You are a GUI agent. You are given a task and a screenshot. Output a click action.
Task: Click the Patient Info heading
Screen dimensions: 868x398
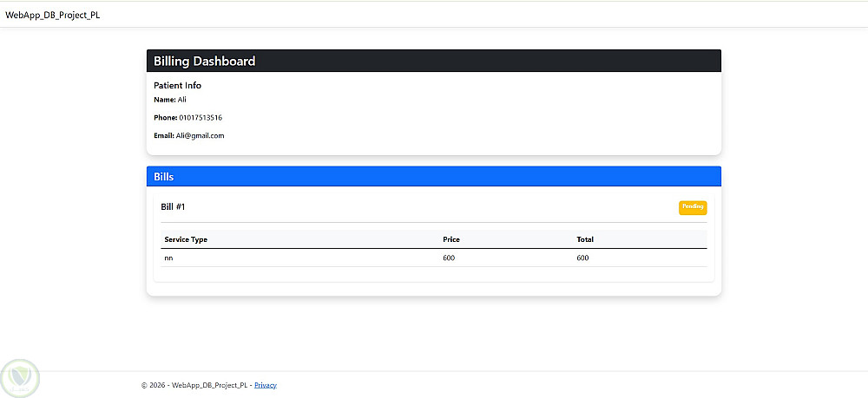click(x=177, y=86)
